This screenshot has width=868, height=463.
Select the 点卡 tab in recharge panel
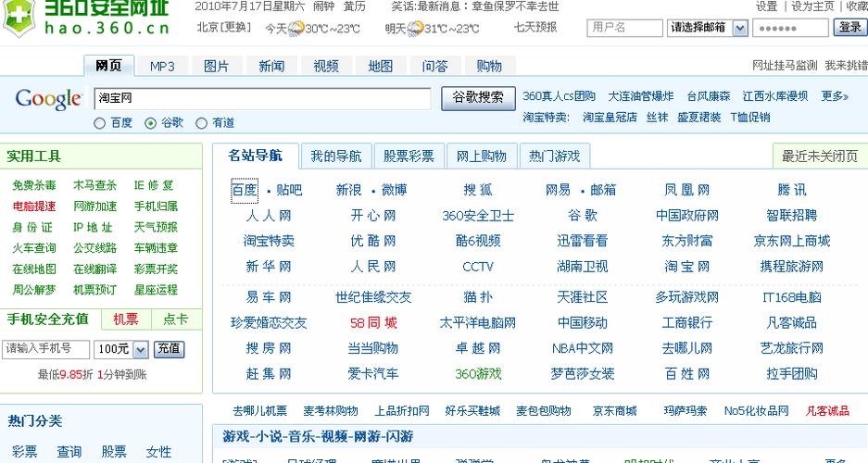pyautogui.click(x=175, y=319)
